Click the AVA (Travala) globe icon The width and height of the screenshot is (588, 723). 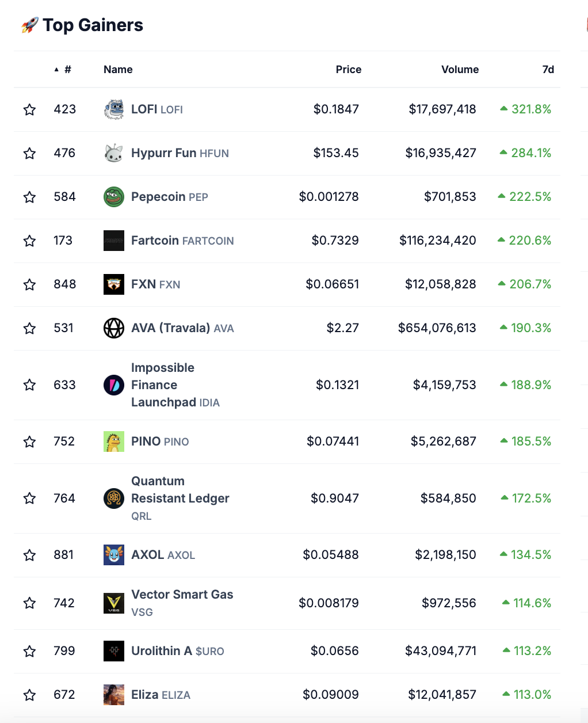coord(114,328)
